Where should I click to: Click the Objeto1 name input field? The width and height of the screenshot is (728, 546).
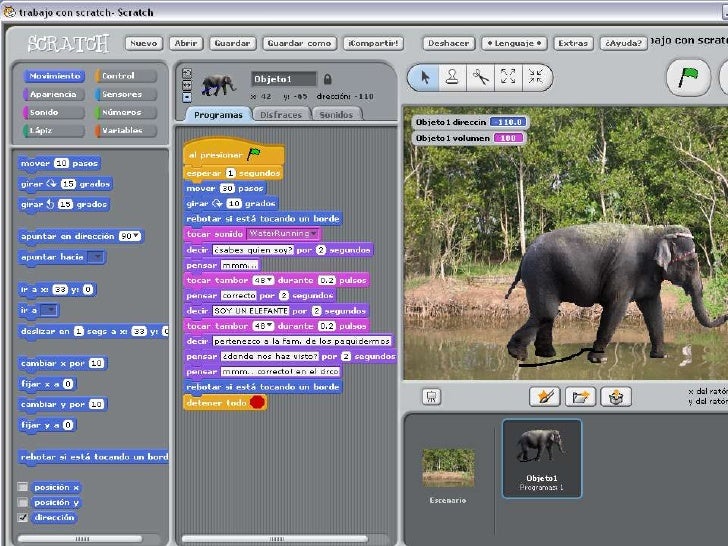[x=284, y=79]
